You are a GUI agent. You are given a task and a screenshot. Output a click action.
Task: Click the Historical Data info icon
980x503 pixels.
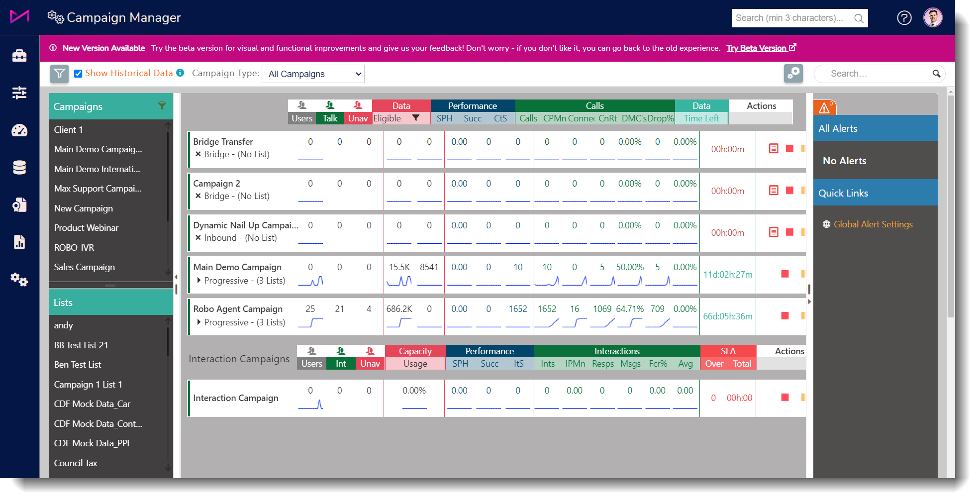[180, 73]
